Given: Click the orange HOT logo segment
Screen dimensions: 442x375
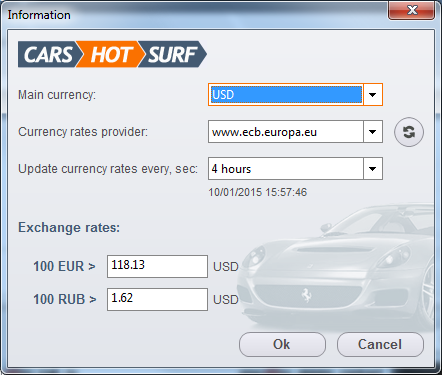Looking at the screenshot, I should coord(110,54).
